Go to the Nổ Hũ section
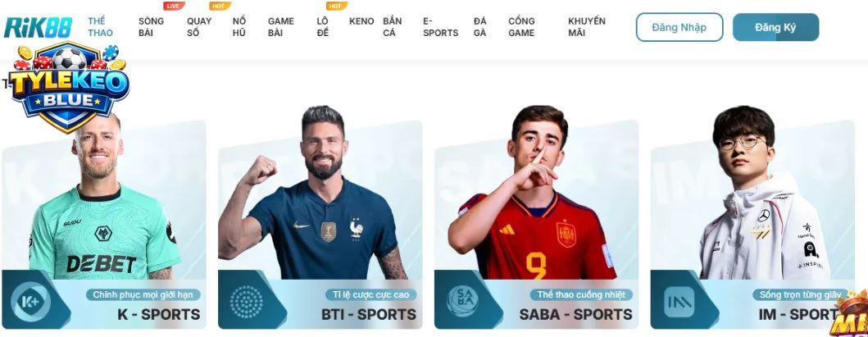 point(239,26)
